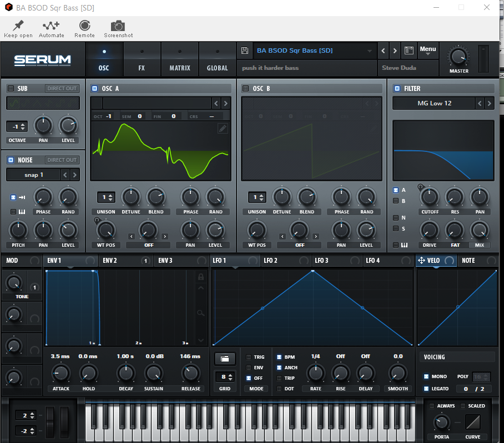Viewport: 504px width, 443px height.
Task: Adjust OSC A UNISON voice stepper
Action: [106, 197]
